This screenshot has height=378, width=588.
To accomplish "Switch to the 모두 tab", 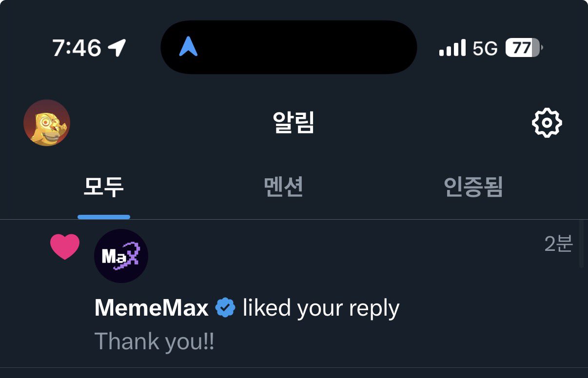I will click(x=104, y=187).
